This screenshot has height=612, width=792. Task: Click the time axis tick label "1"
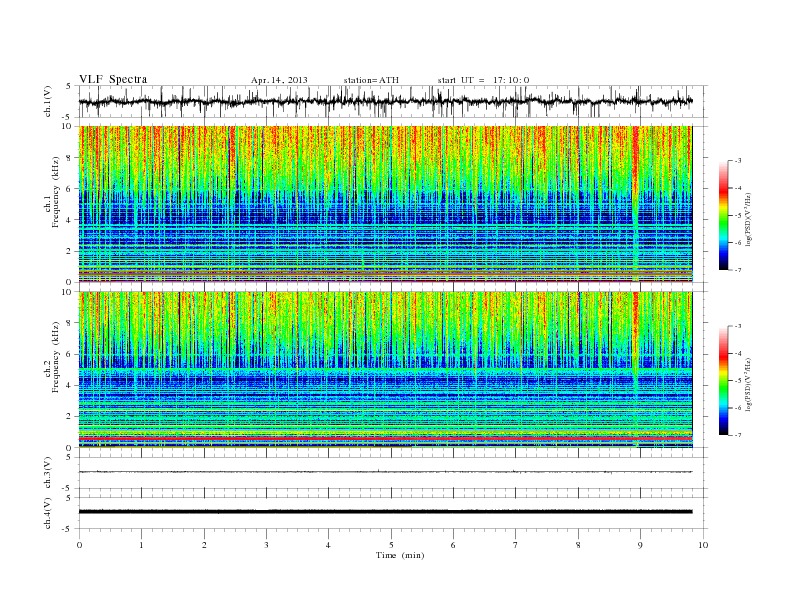[x=141, y=545]
